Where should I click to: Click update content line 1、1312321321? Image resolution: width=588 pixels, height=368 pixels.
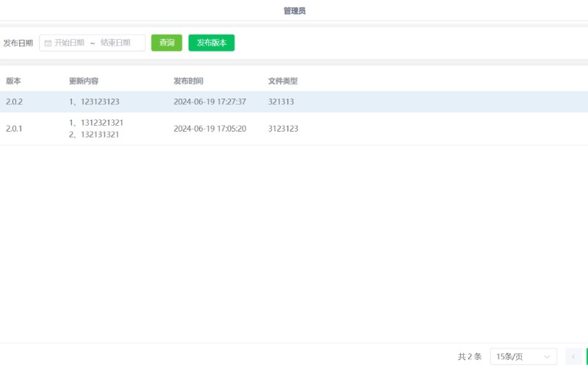pyautogui.click(x=96, y=123)
